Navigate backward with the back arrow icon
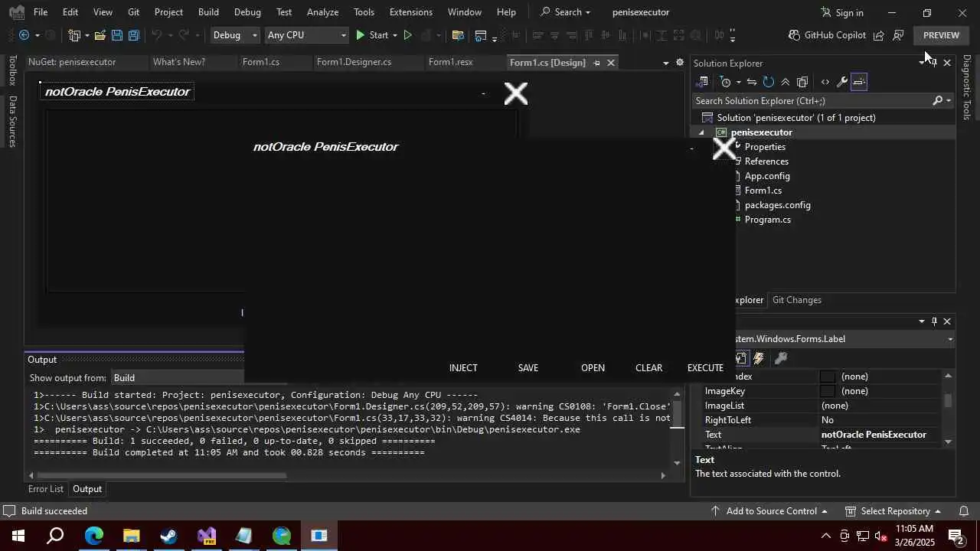This screenshot has height=551, width=980. [24, 35]
